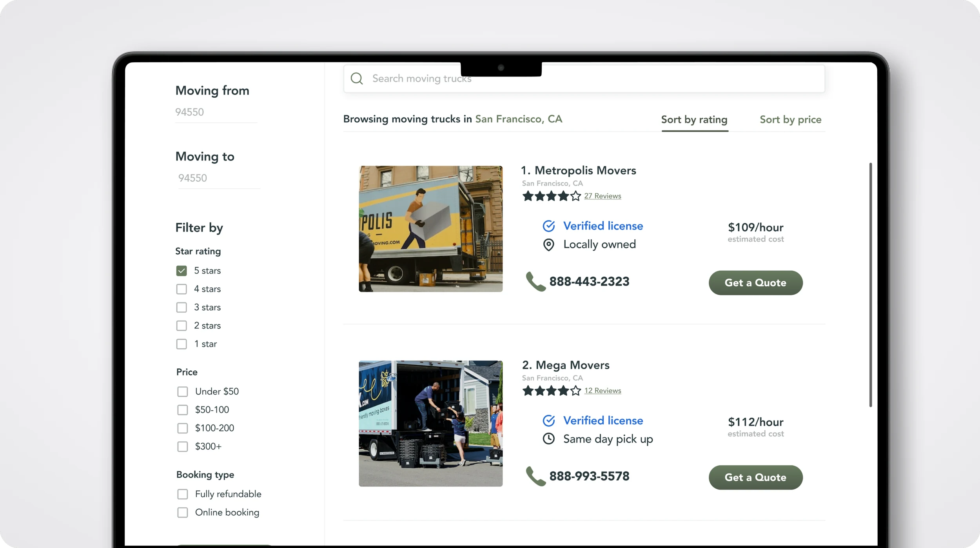Tick the Fully refundable booking option
Image resolution: width=980 pixels, height=548 pixels.
tap(182, 494)
